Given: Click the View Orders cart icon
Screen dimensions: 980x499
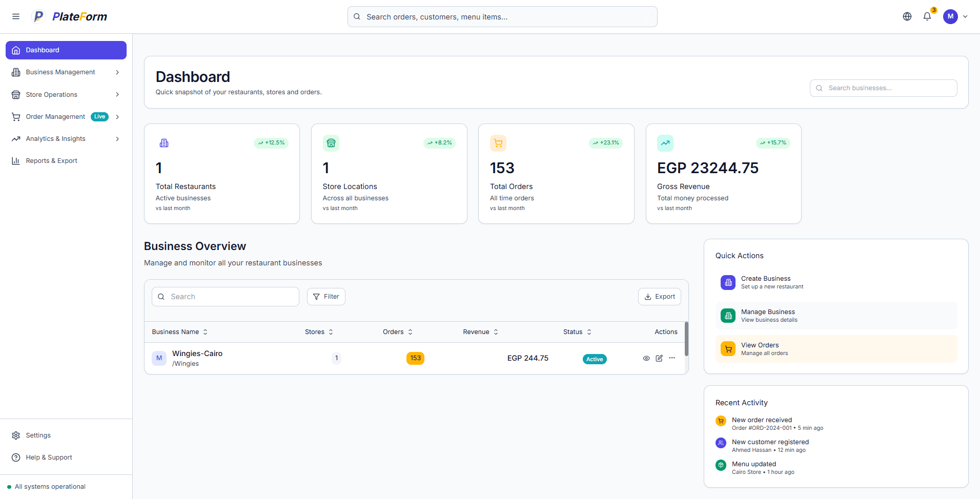Looking at the screenshot, I should click(x=728, y=349).
